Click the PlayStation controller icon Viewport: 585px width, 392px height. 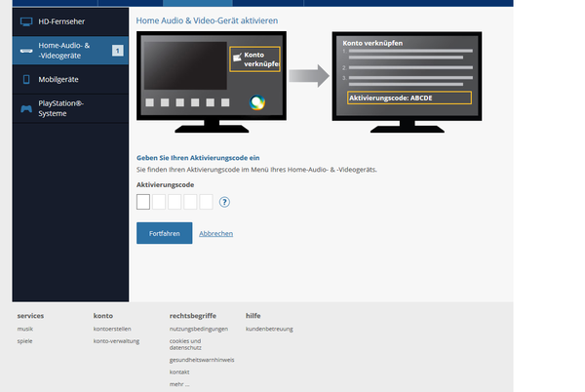tap(26, 107)
